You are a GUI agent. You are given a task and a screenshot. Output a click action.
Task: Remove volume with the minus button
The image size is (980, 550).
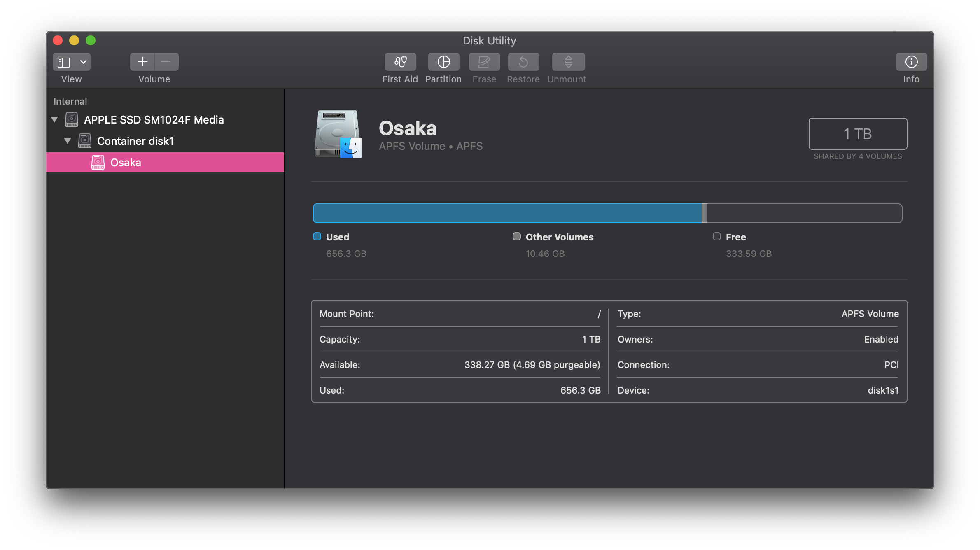166,62
